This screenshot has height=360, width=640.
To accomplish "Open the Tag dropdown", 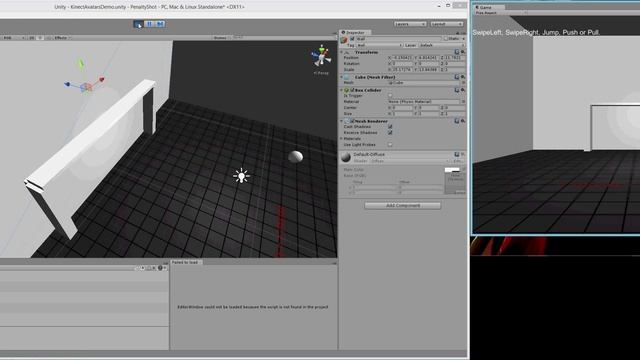I will (380, 45).
